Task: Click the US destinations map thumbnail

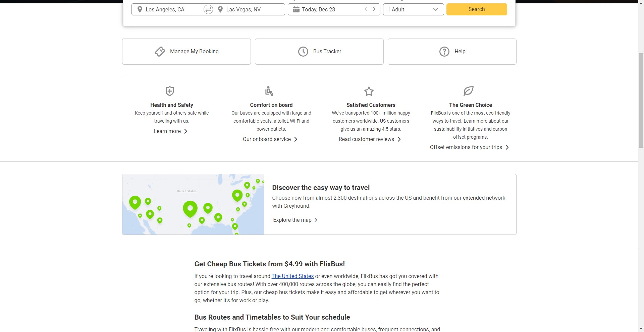Action: tap(193, 204)
